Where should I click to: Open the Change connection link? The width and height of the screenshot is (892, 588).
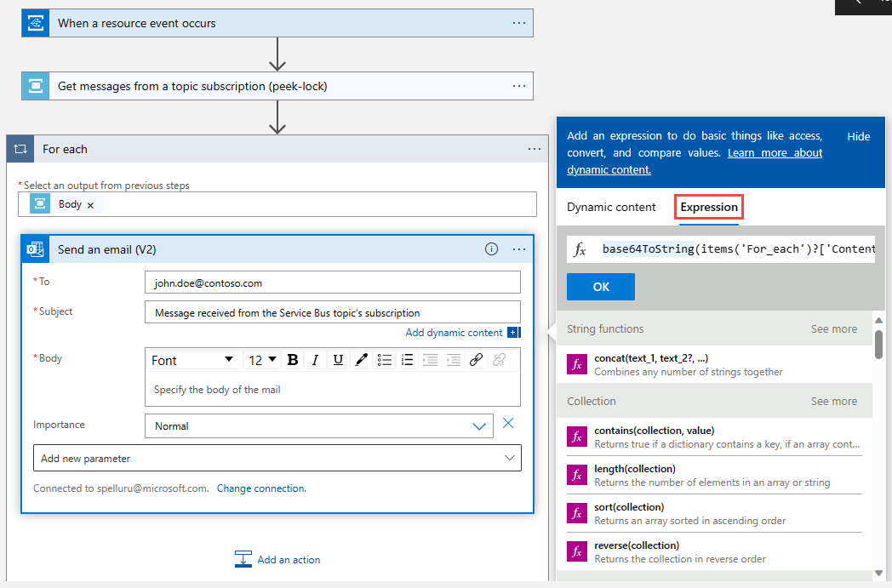pos(261,488)
